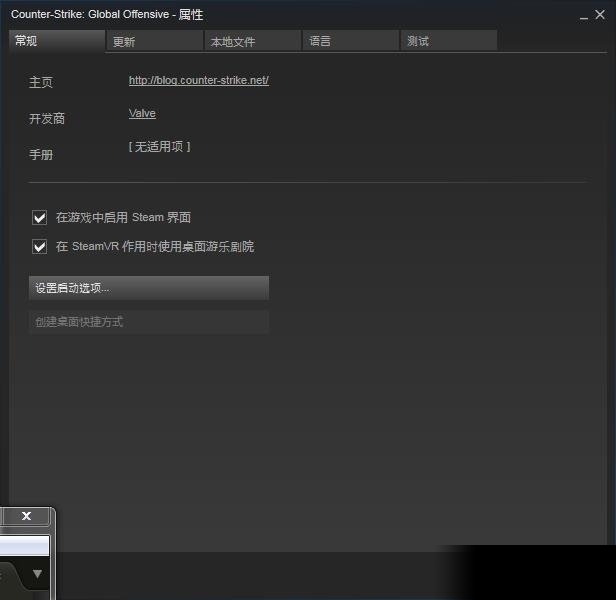
Task: Toggle SteamVR 桌面游乐剧院 checkbox
Action: 39,247
